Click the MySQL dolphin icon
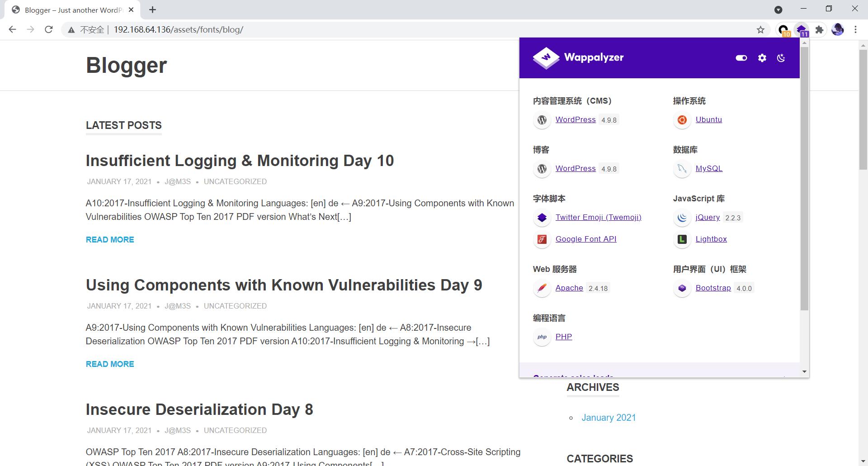This screenshot has width=868, height=466. pyautogui.click(x=682, y=169)
